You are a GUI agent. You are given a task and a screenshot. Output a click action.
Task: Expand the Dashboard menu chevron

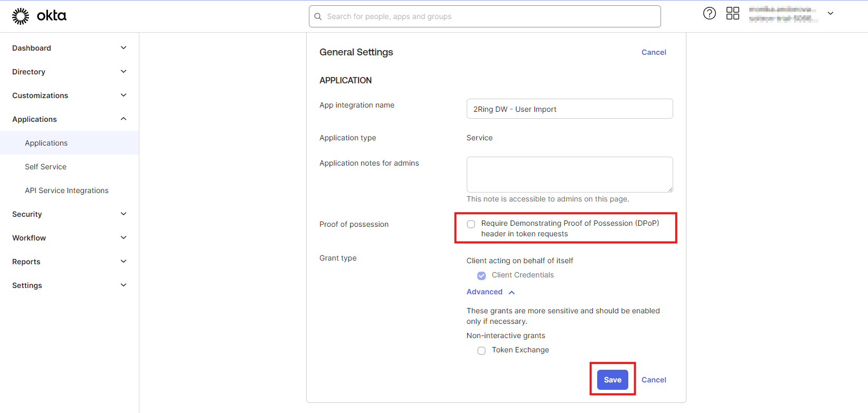(x=124, y=48)
